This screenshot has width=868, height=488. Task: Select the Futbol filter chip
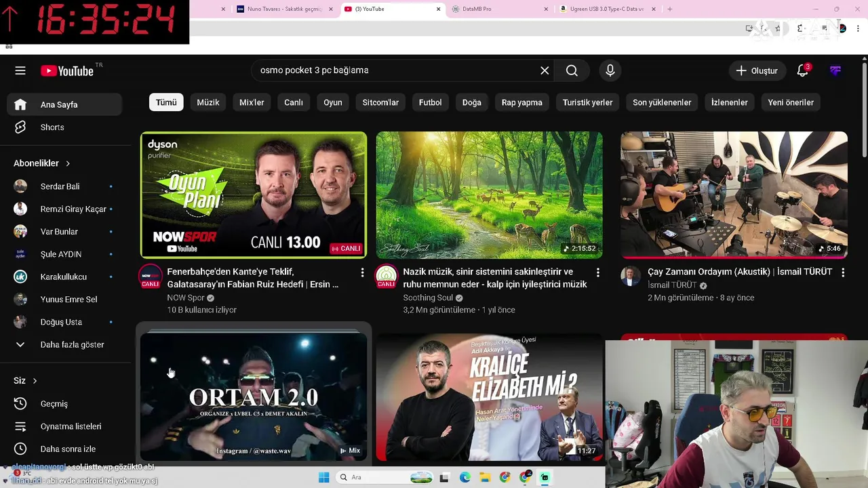click(x=430, y=102)
